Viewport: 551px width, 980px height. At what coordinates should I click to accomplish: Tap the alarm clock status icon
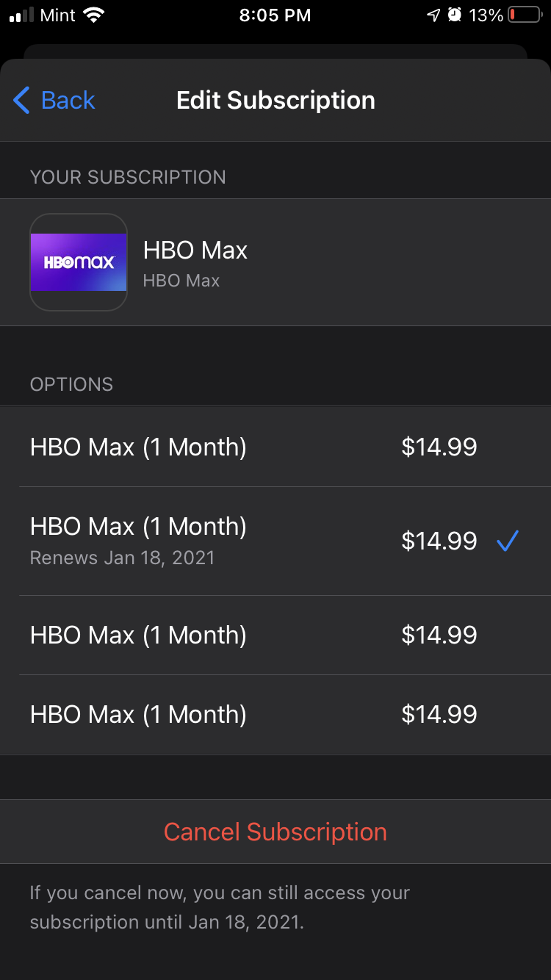click(455, 15)
